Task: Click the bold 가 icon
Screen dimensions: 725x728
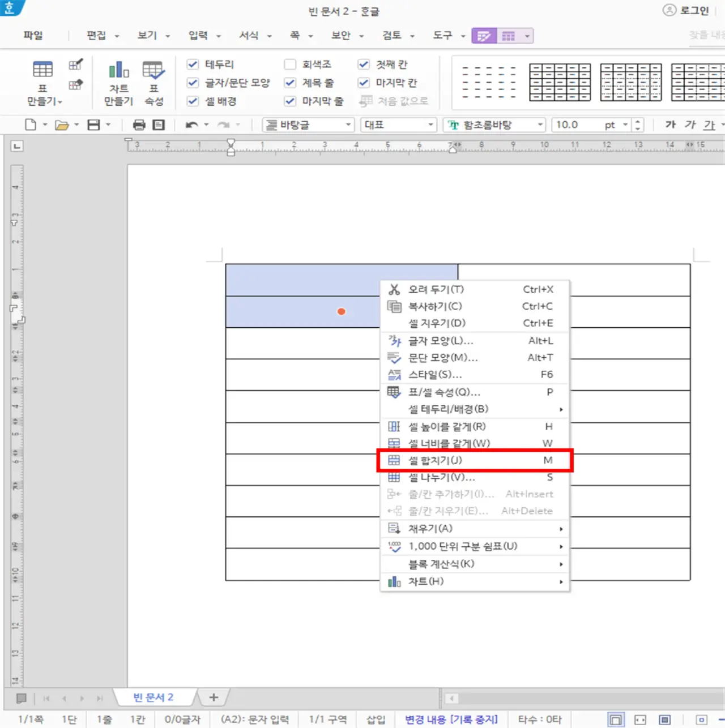Action: tap(671, 125)
